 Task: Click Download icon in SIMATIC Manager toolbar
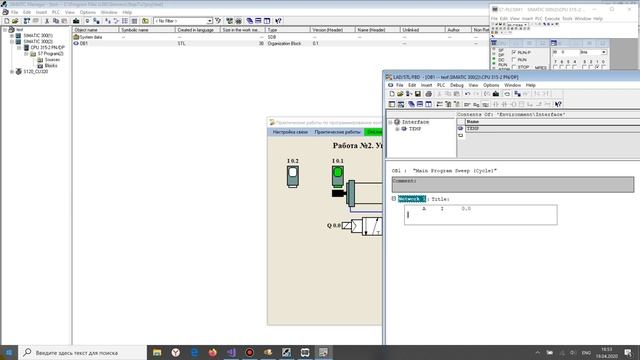76,21
